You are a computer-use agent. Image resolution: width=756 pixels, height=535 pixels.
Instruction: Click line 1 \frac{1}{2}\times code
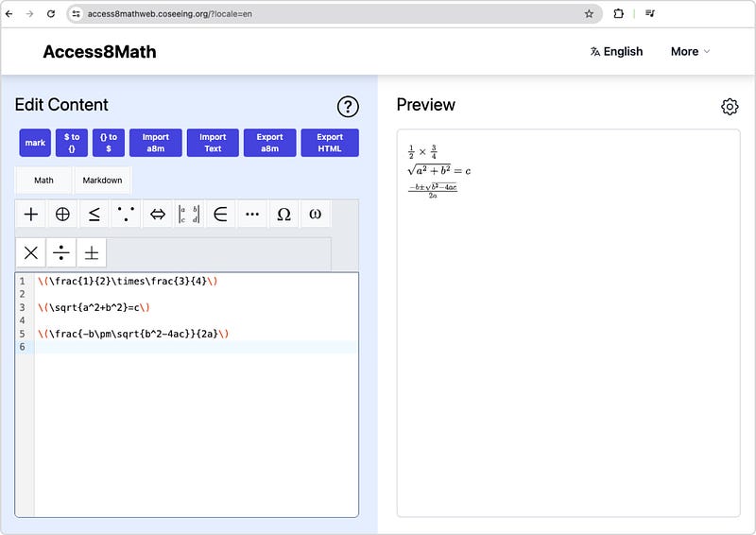128,282
